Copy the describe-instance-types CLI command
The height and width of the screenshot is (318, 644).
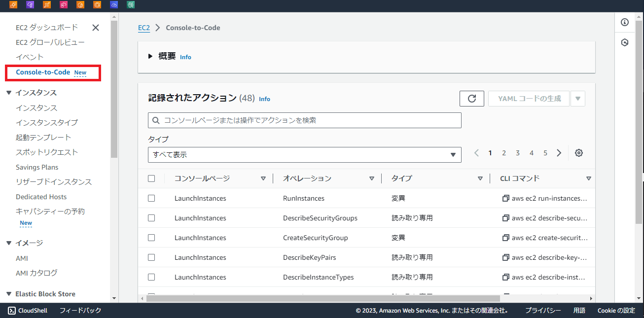coord(505,277)
